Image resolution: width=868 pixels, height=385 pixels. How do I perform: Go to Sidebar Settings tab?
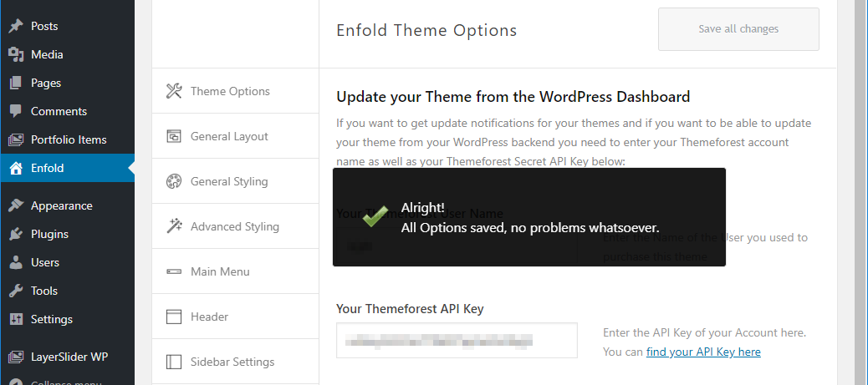[232, 362]
